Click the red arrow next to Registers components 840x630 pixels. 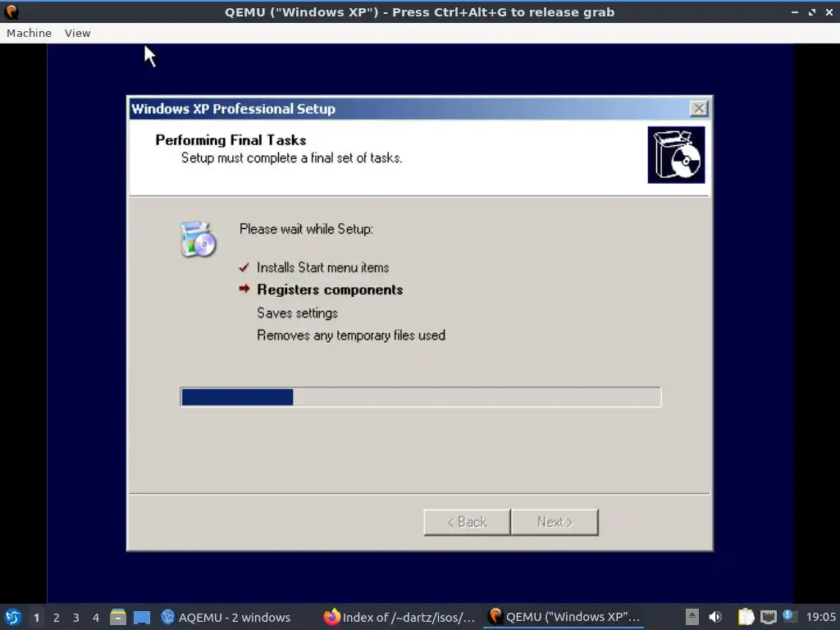coord(244,289)
